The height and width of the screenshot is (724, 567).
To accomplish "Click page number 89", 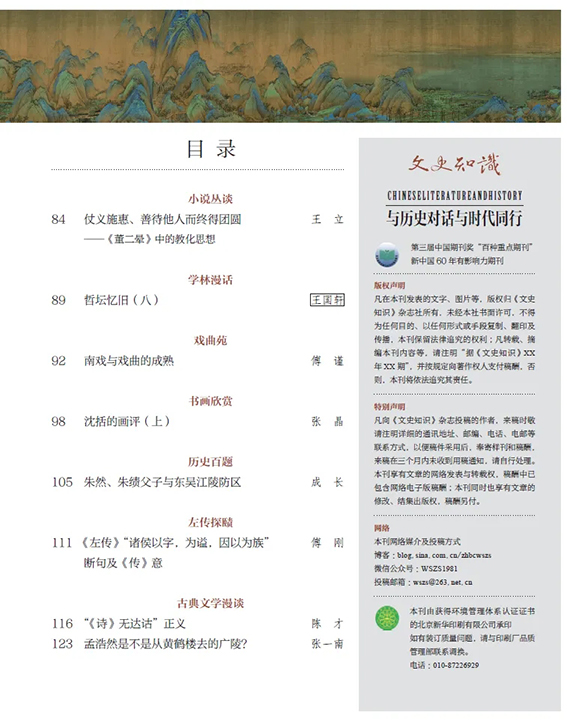I will pyautogui.click(x=58, y=300).
